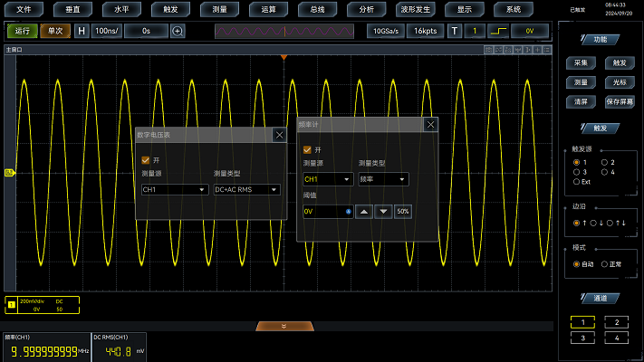Toggle the 开 checkbox in 频率计

(308, 149)
